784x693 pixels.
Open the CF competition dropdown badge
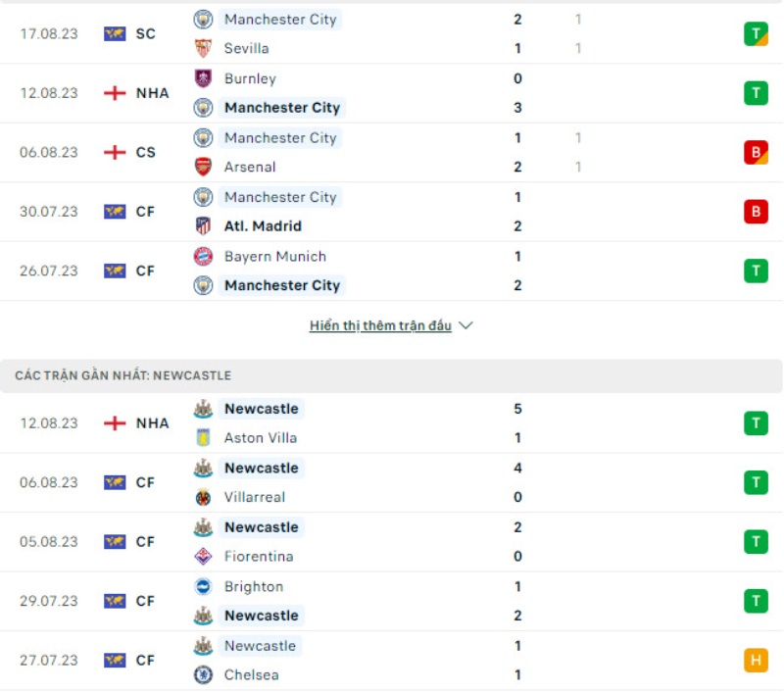point(141,212)
